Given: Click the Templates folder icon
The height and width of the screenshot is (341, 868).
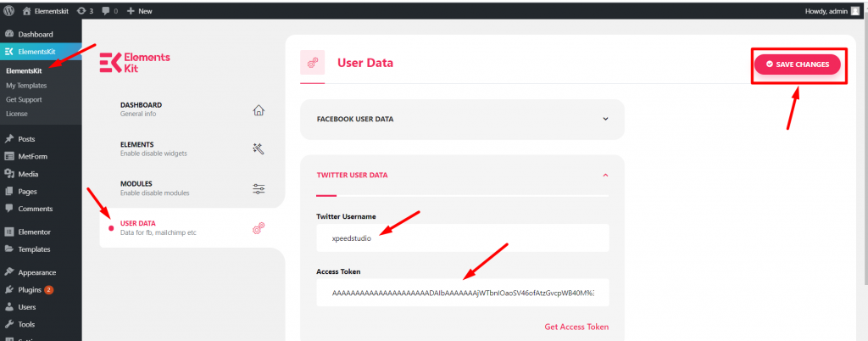Looking at the screenshot, I should coord(8,249).
